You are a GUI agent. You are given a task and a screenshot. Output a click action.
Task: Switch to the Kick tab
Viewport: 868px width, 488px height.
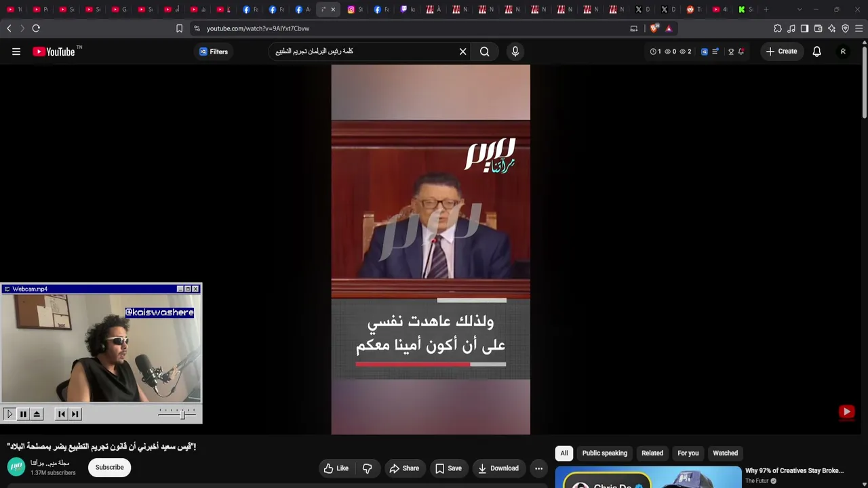click(745, 9)
